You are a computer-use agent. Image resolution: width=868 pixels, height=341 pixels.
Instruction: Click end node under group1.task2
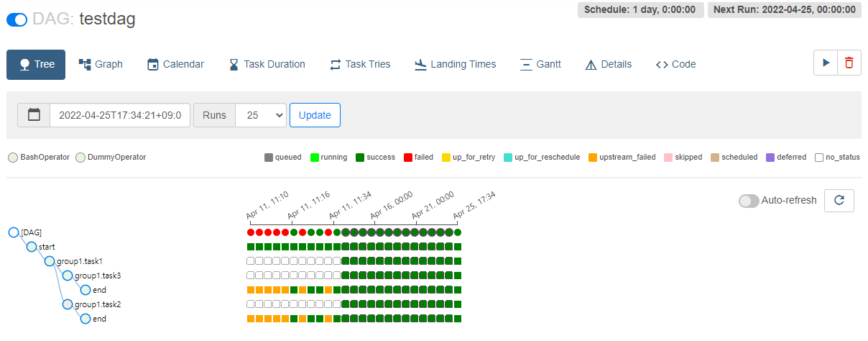(x=86, y=319)
